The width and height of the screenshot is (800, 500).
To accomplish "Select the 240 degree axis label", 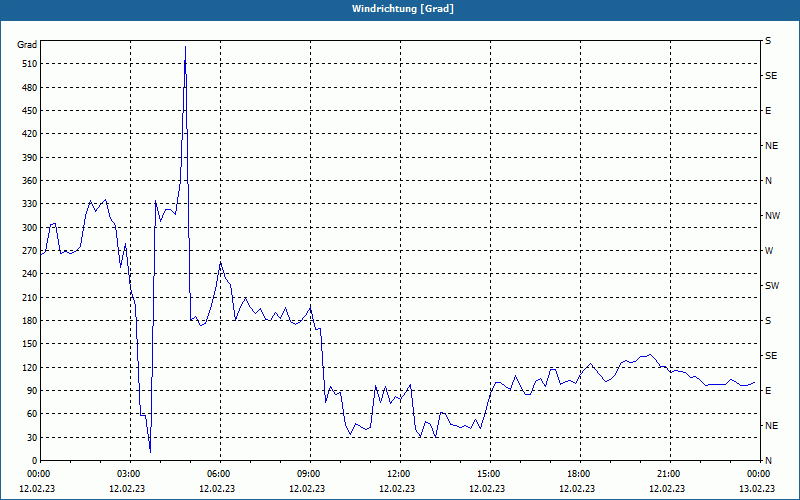I will tap(30, 274).
